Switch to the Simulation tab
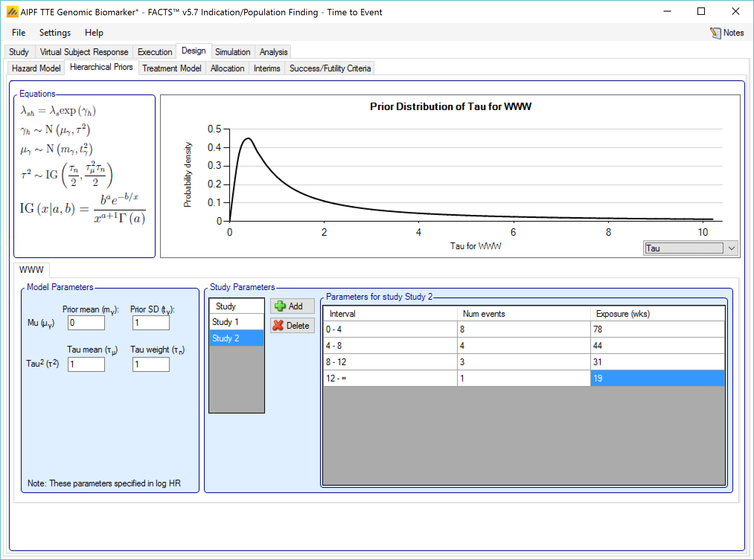 pyautogui.click(x=233, y=52)
